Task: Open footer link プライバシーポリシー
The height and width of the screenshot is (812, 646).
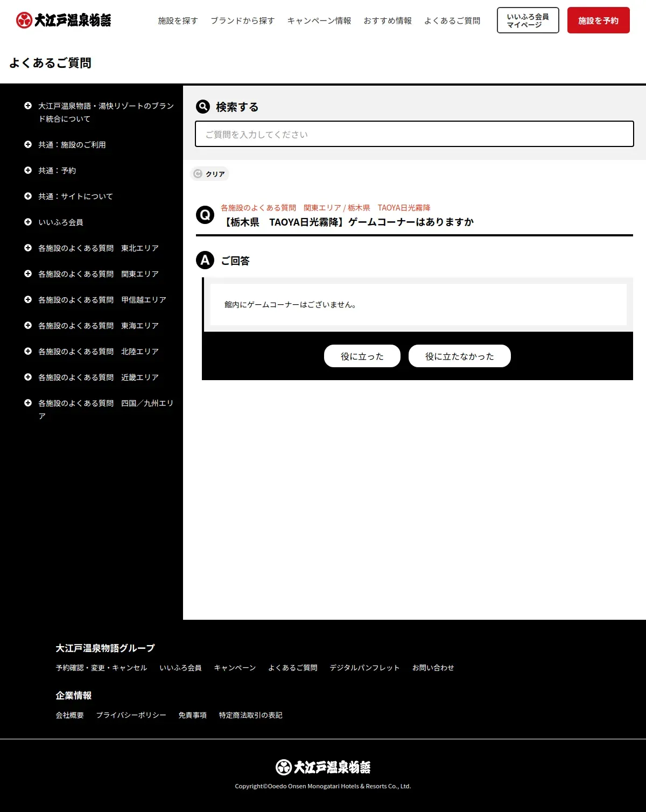Action: point(131,715)
